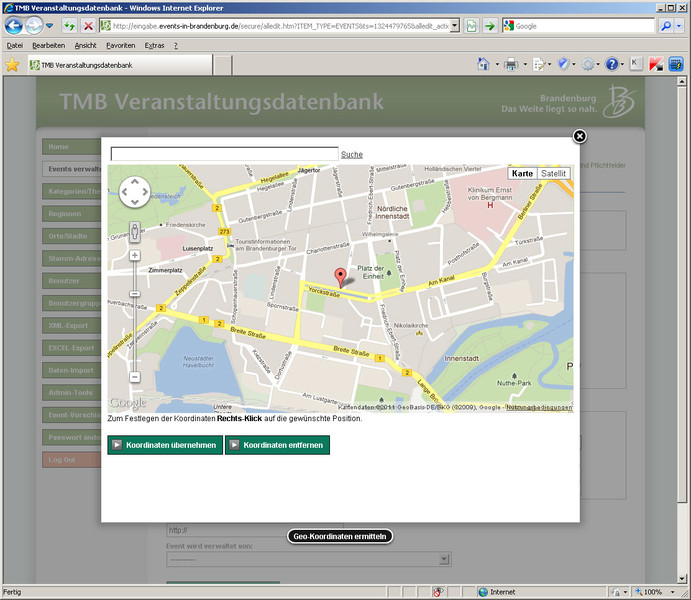The image size is (691, 600).
Task: Open the Datei menu
Action: 15,45
